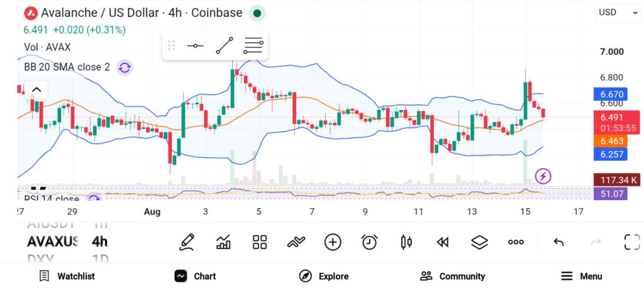Collapse the indicator legend chevron
Viewport: 644px width, 290px height.
click(36, 90)
